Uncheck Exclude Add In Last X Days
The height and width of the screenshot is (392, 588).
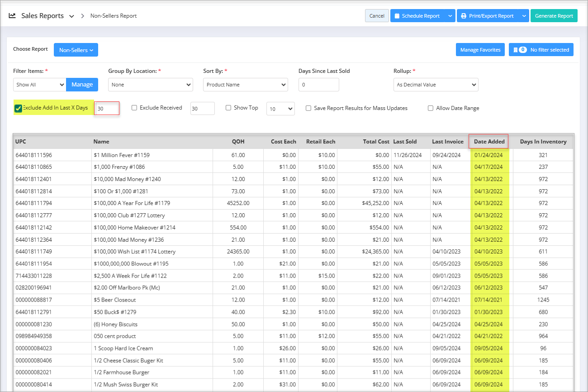[x=18, y=108]
